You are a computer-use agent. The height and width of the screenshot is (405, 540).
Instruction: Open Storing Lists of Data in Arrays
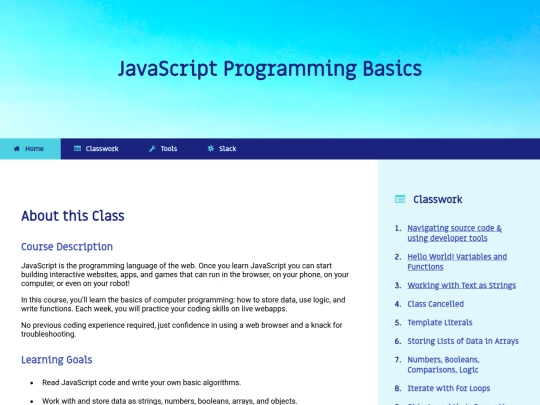[463, 341]
